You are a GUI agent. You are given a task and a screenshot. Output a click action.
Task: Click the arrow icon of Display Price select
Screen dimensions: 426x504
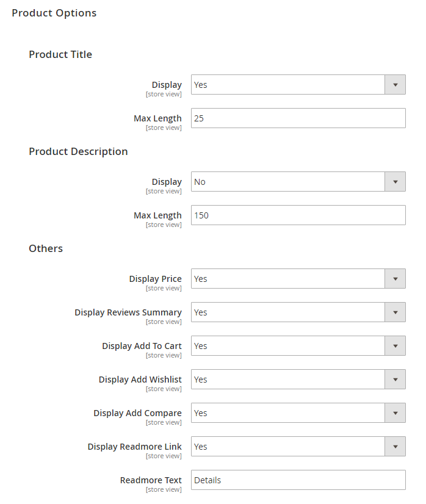tap(395, 279)
